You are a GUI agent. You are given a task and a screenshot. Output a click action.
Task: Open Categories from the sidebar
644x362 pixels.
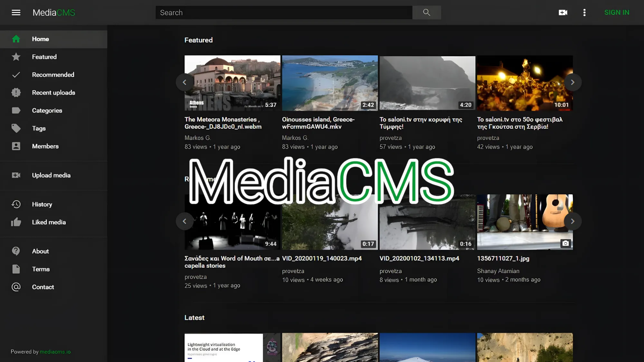[47, 110]
